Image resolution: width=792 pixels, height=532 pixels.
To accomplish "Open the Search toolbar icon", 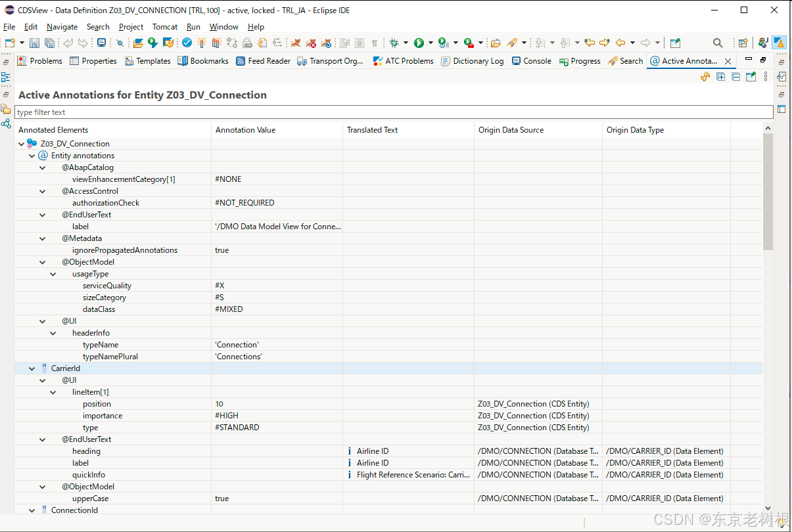I will coord(718,42).
